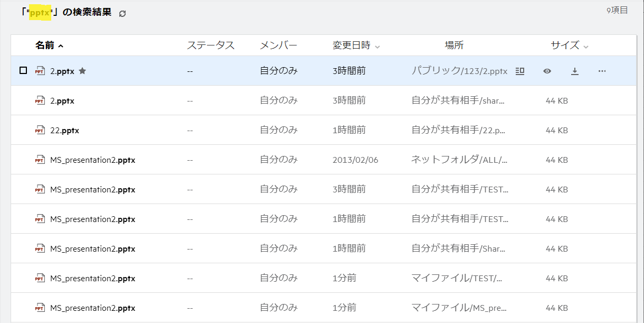
Task: Click the download icon in highlighted row
Action: click(575, 71)
